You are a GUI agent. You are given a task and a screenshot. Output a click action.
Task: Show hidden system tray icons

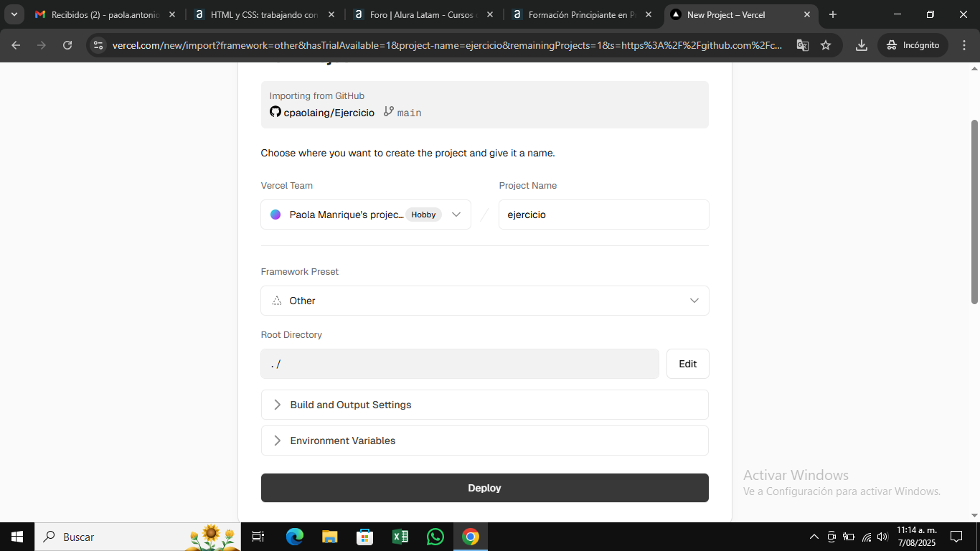(814, 537)
